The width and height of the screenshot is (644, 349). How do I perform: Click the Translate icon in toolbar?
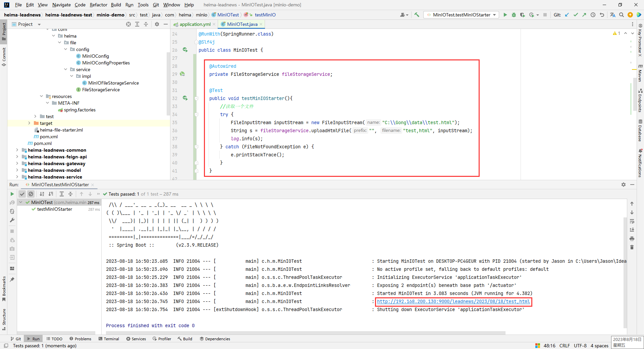(x=612, y=15)
